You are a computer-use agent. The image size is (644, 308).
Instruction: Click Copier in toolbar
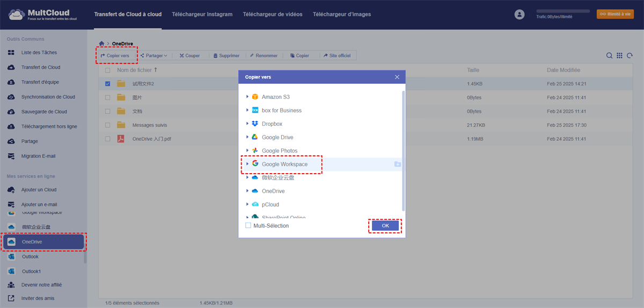[x=299, y=55]
